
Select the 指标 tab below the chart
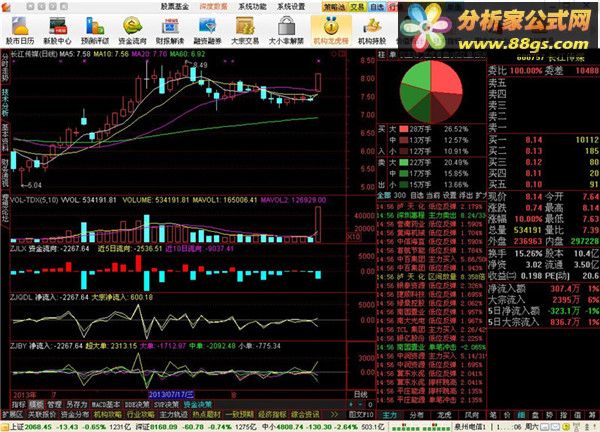(19, 404)
